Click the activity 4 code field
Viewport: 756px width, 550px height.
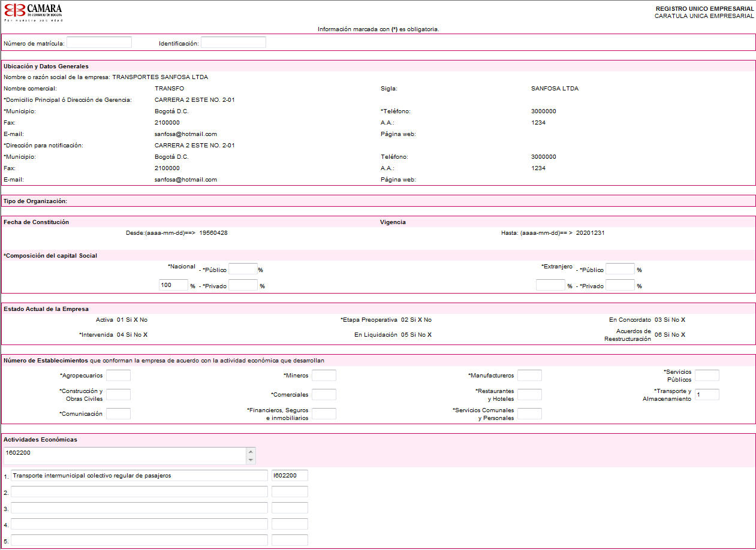click(290, 524)
